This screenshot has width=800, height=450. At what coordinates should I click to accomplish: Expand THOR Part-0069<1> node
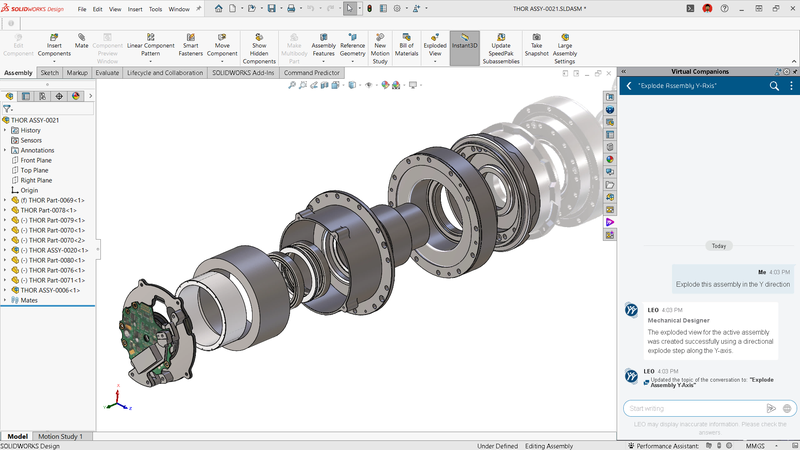click(5, 200)
